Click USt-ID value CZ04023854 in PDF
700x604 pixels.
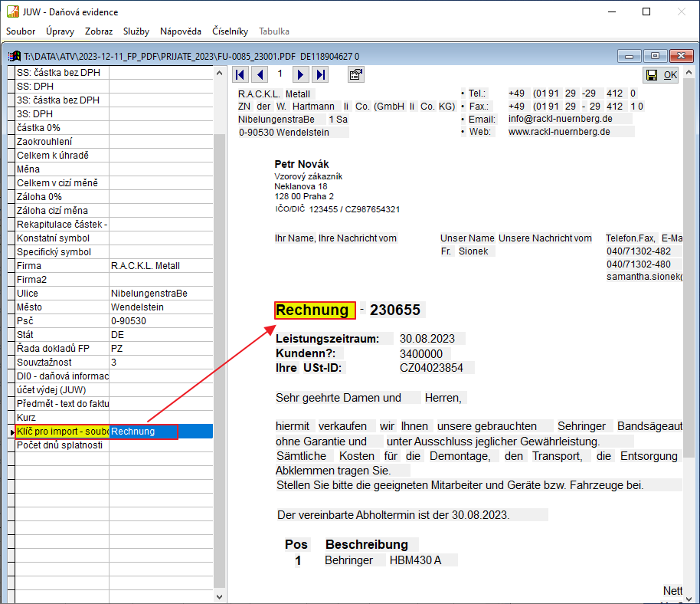tap(431, 368)
